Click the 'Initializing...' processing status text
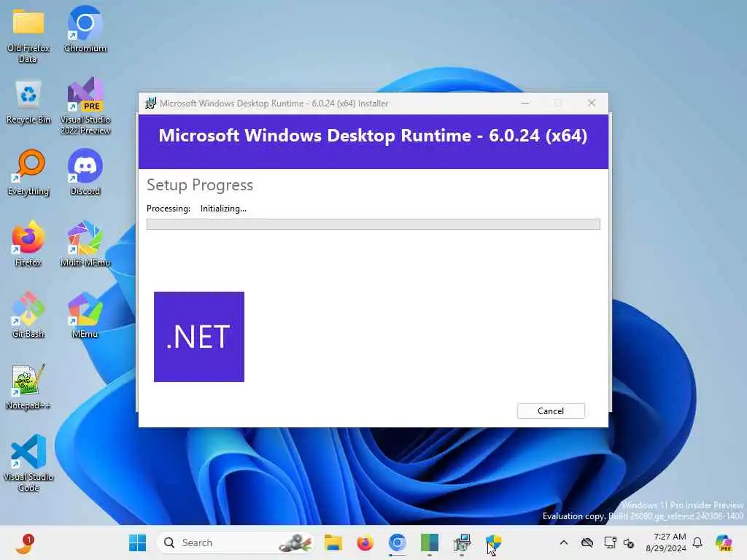Screen dimensions: 747x560 coord(223,209)
